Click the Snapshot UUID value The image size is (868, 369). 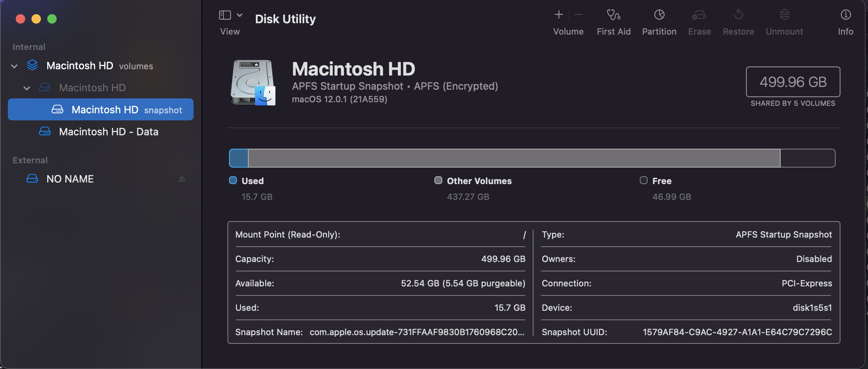click(x=737, y=332)
